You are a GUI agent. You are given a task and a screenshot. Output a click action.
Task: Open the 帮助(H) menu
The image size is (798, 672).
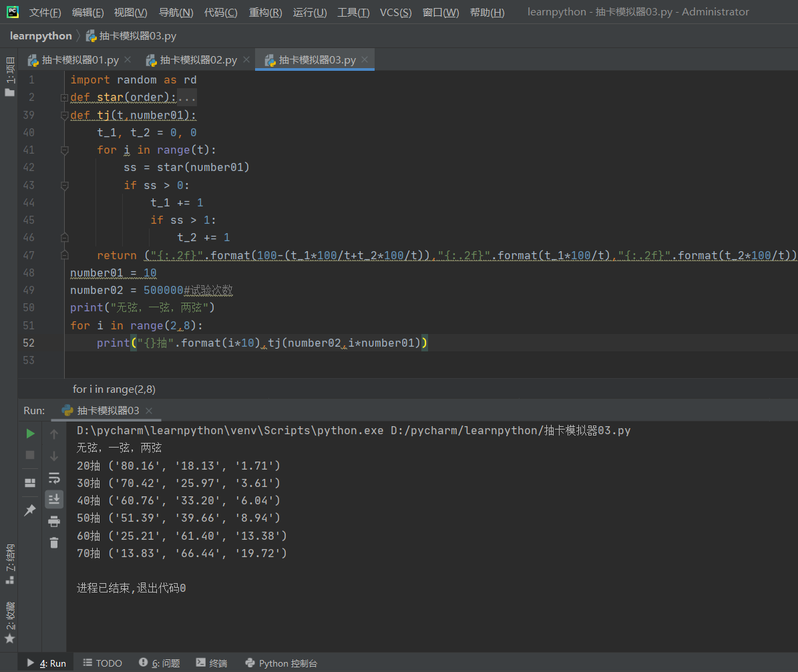487,12
